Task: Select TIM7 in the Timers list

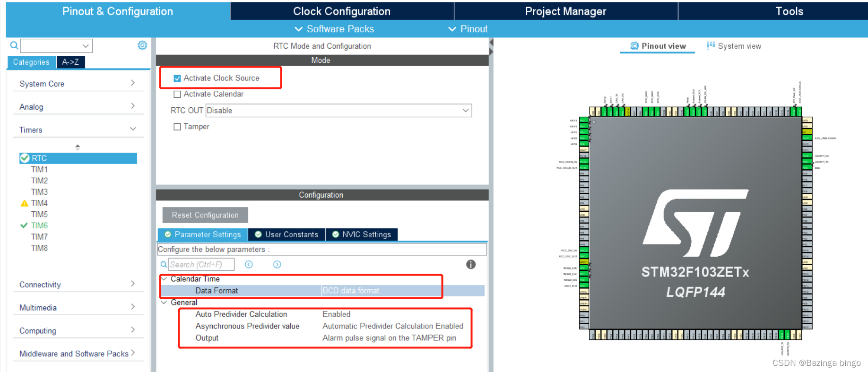Action: tap(39, 237)
